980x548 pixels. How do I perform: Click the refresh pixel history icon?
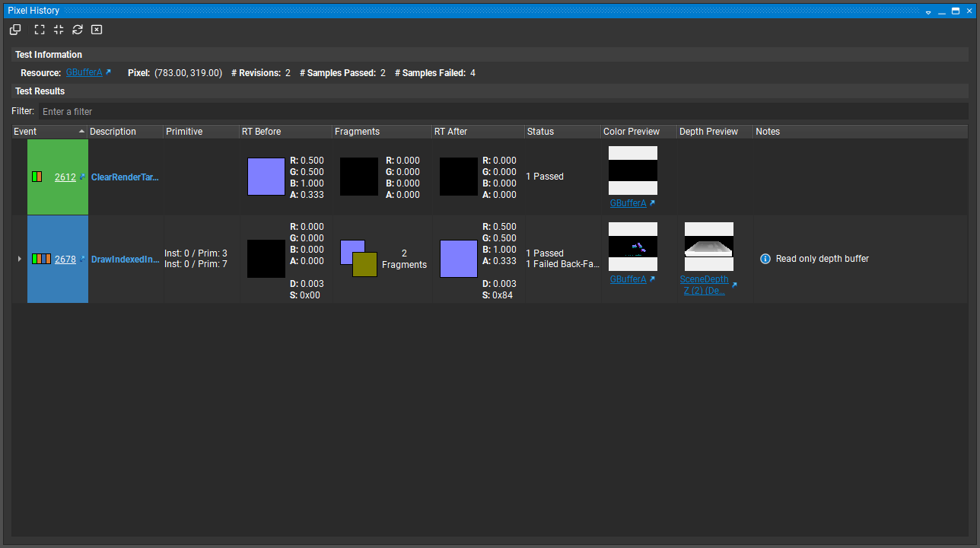point(78,30)
